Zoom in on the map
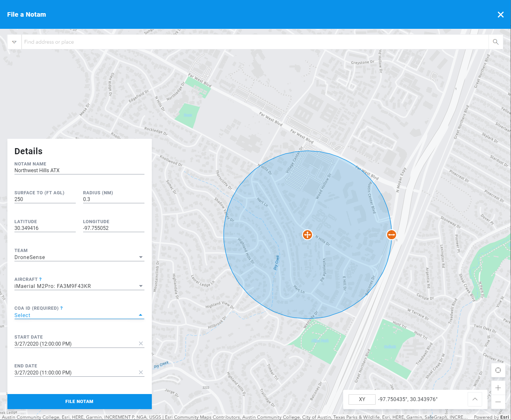 point(498,388)
